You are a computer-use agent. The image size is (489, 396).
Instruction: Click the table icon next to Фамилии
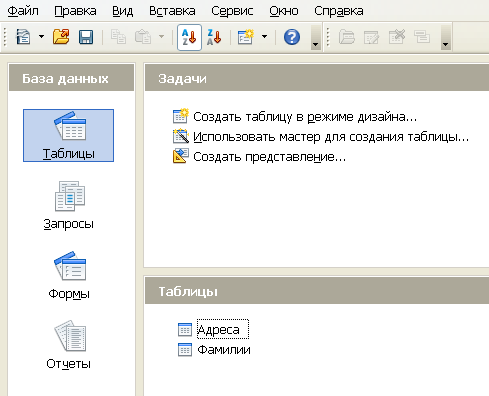[185, 350]
